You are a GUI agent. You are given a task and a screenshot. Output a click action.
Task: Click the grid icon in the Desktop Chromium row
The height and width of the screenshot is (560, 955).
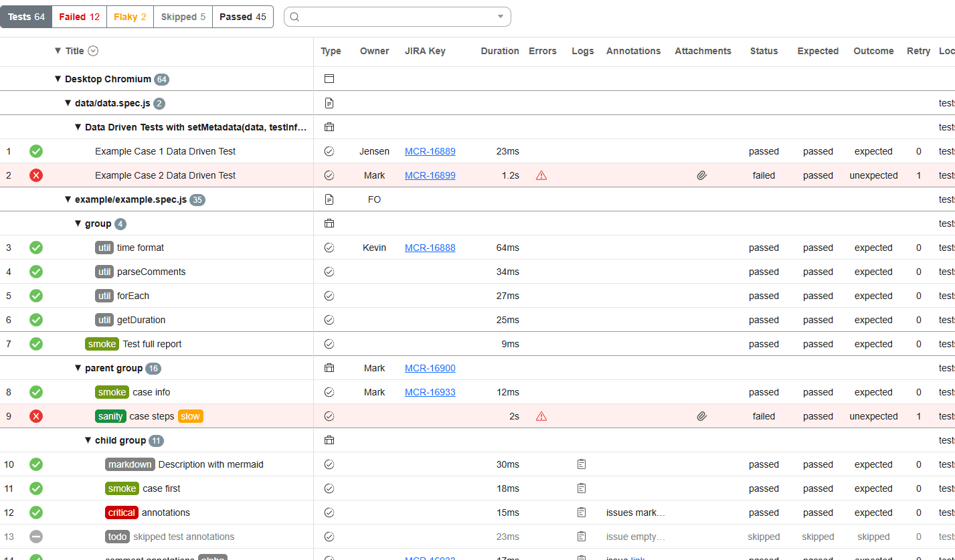tap(329, 78)
